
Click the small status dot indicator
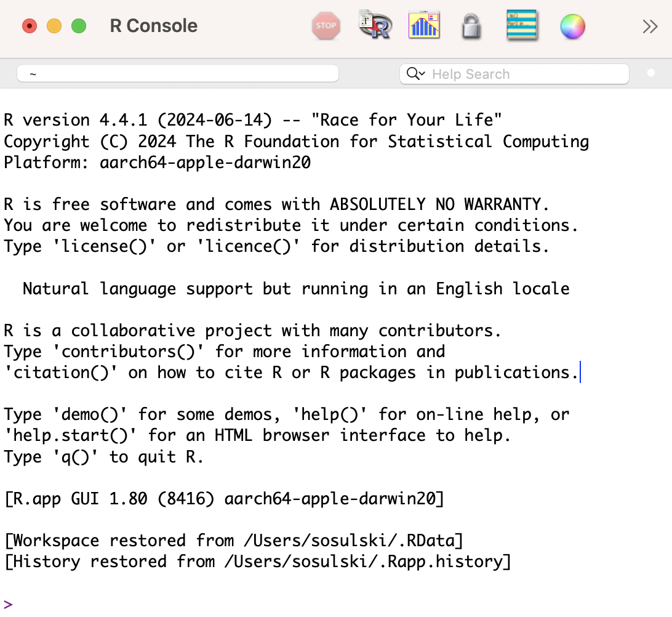tap(650, 73)
